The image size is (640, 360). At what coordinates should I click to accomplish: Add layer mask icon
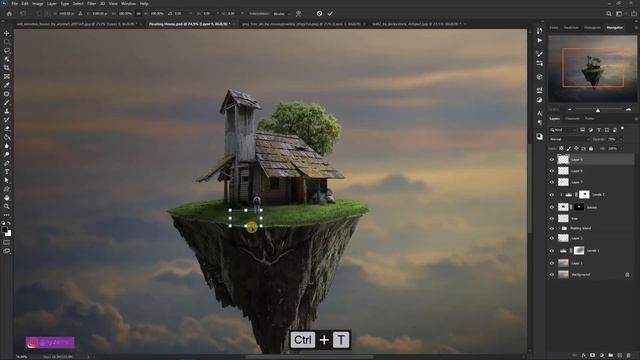point(593,356)
